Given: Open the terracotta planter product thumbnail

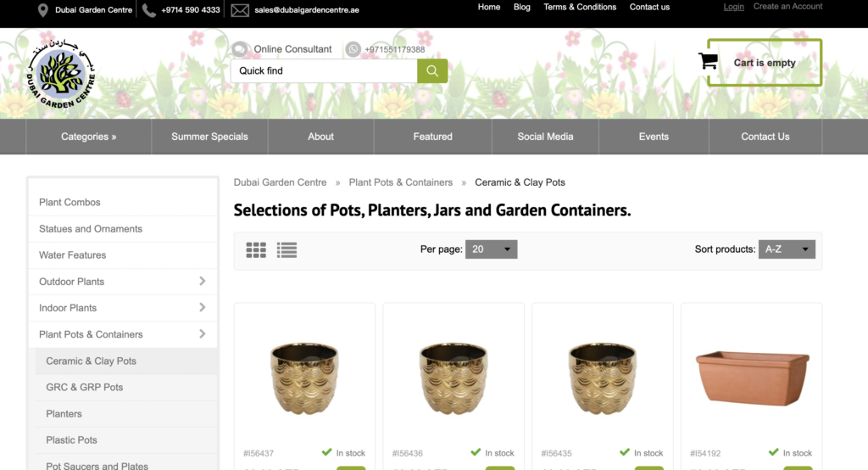Looking at the screenshot, I should [x=753, y=378].
